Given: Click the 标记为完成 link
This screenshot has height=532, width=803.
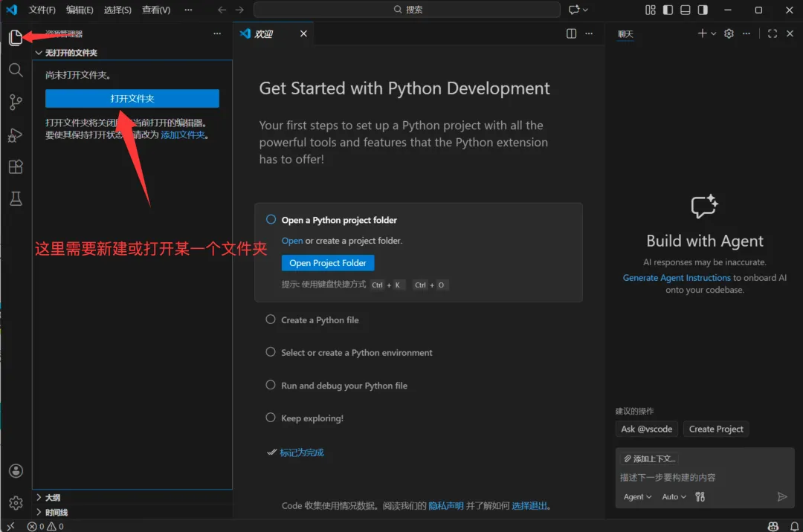Looking at the screenshot, I should tap(302, 452).
